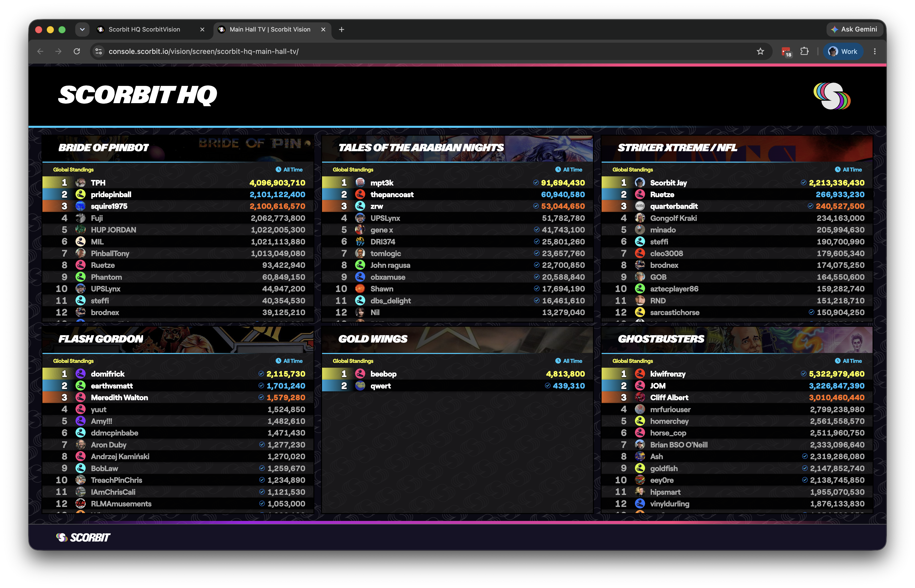
Task: Click the browser forward arrow
Action: coord(58,51)
